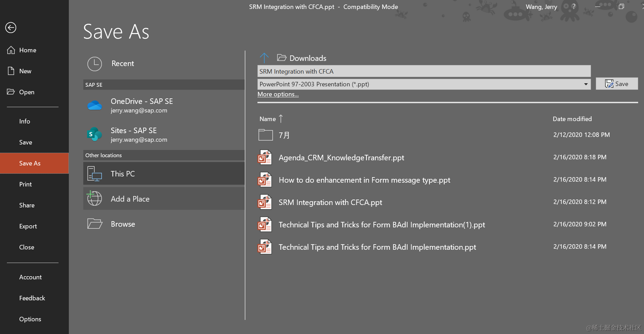
Task: Click date 2/12/2020 12:08 PM
Action: (x=581, y=135)
